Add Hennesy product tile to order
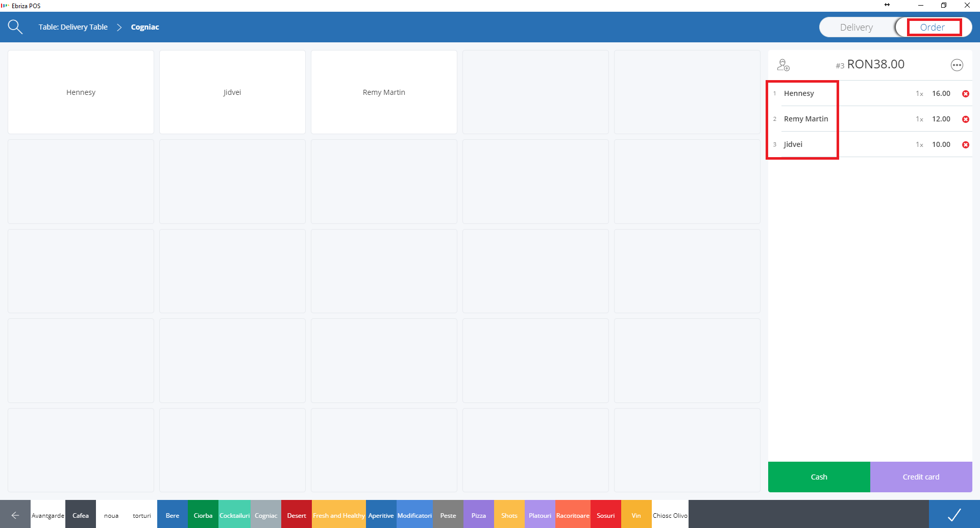980x528 pixels. (x=81, y=92)
